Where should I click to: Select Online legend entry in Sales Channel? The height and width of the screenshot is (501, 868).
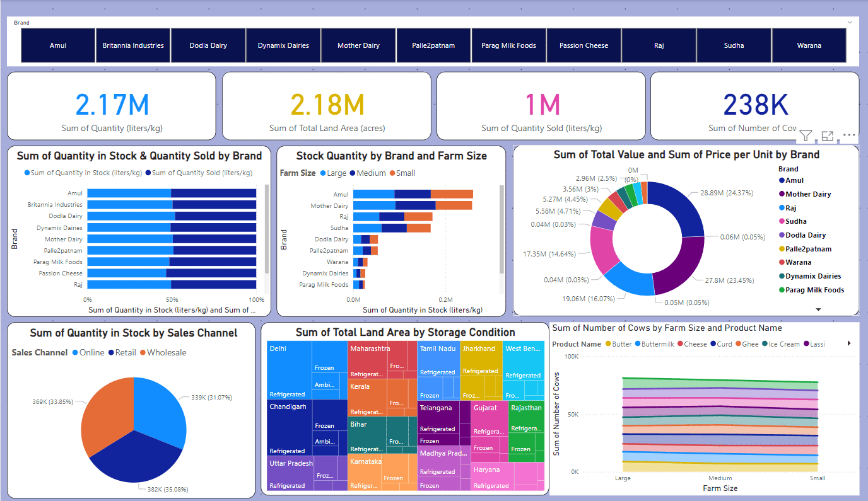[x=88, y=352]
